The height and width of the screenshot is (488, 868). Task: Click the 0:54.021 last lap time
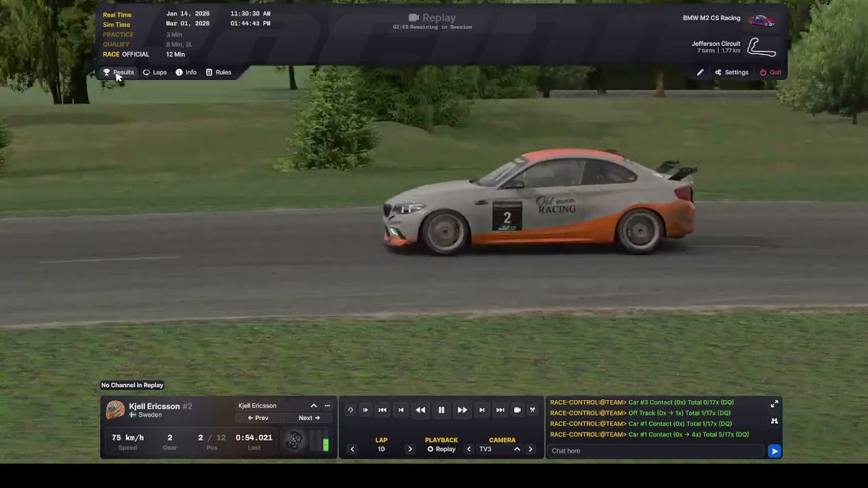[x=254, y=438]
